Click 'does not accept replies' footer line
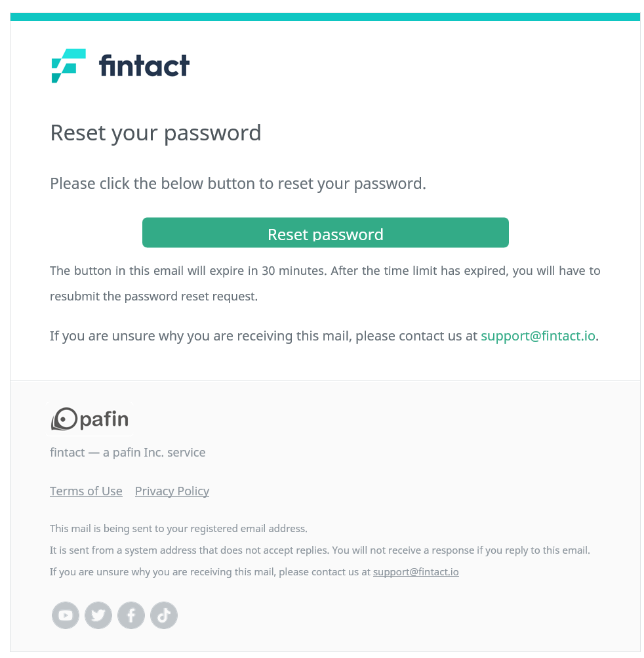Image resolution: width=644 pixels, height=658 pixels. [319, 550]
